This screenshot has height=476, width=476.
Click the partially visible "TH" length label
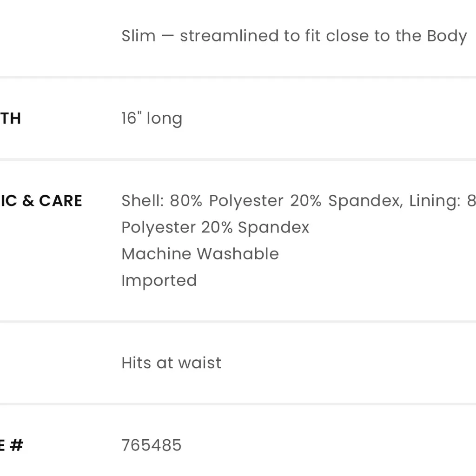point(10,119)
